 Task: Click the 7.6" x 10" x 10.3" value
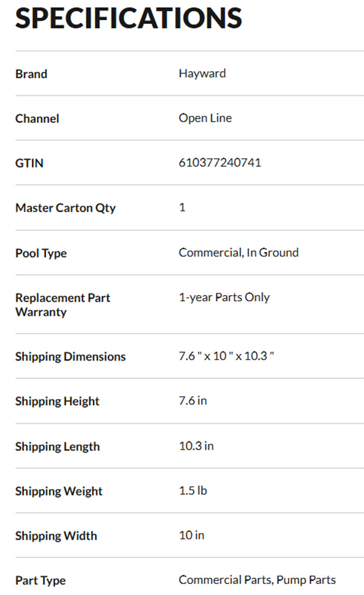point(226,357)
